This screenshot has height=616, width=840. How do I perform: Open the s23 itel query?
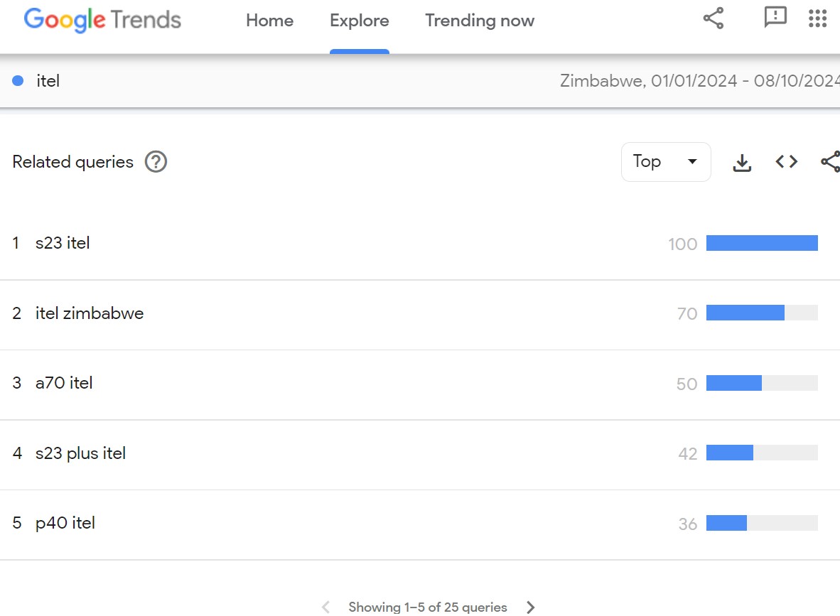63,243
